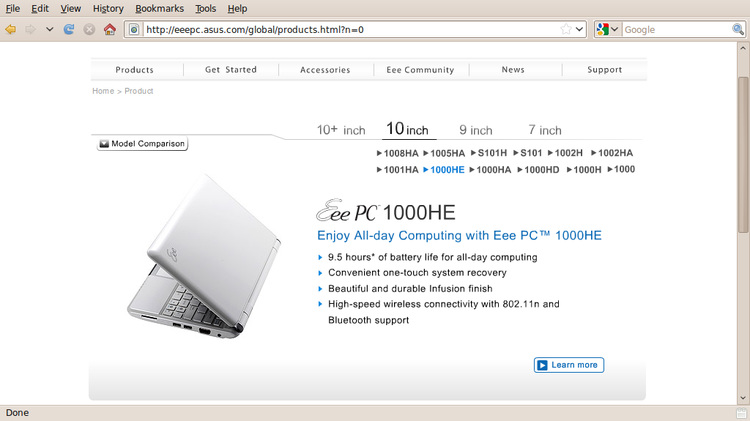Image resolution: width=750 pixels, height=421 pixels.
Task: Select the 1002HA model
Action: tap(612, 153)
